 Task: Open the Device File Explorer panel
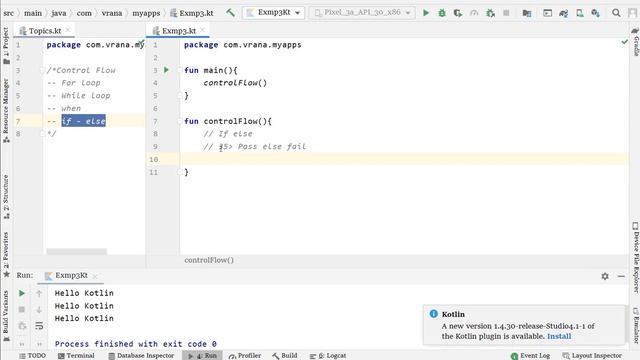pyautogui.click(x=635, y=257)
